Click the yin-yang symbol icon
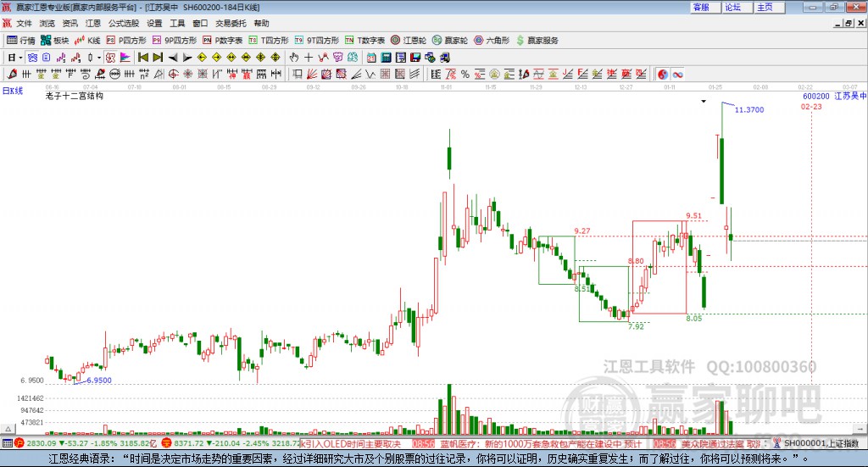Screen dimensions: 868x467 (x=663, y=74)
